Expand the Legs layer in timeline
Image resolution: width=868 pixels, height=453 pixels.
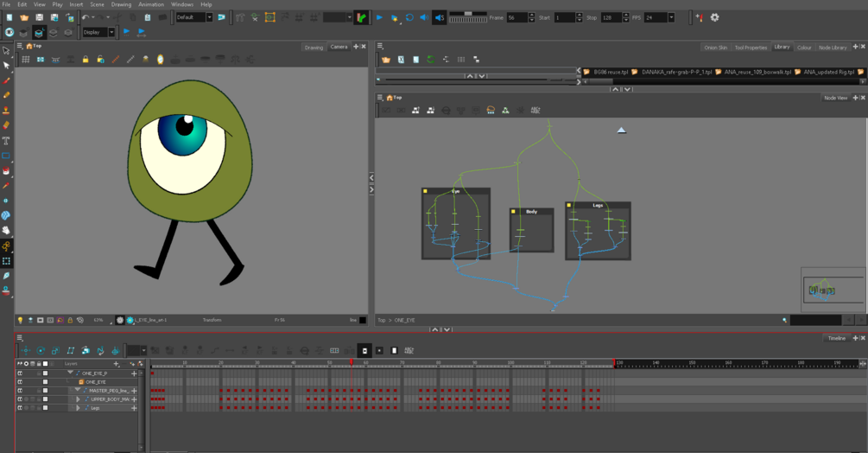78,408
